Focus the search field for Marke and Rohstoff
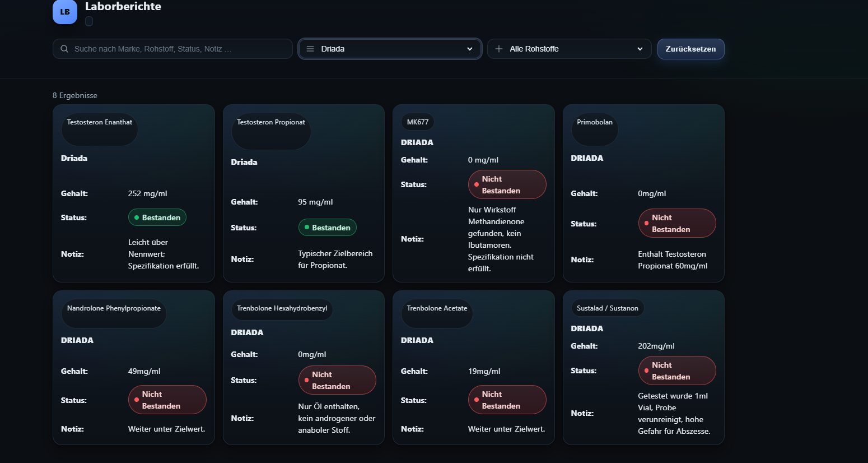868x463 pixels. [x=179, y=49]
